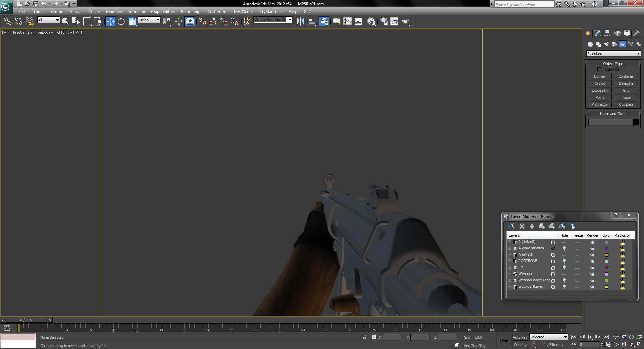Change the ROOTBONE layer color swatch
644x349 pixels.
607,261
